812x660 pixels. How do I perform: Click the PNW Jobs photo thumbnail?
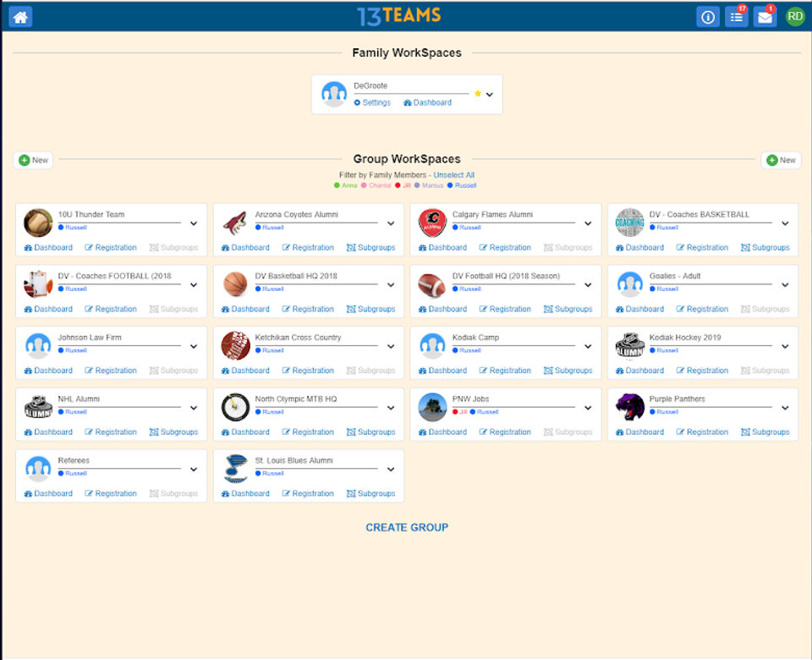coord(432,407)
